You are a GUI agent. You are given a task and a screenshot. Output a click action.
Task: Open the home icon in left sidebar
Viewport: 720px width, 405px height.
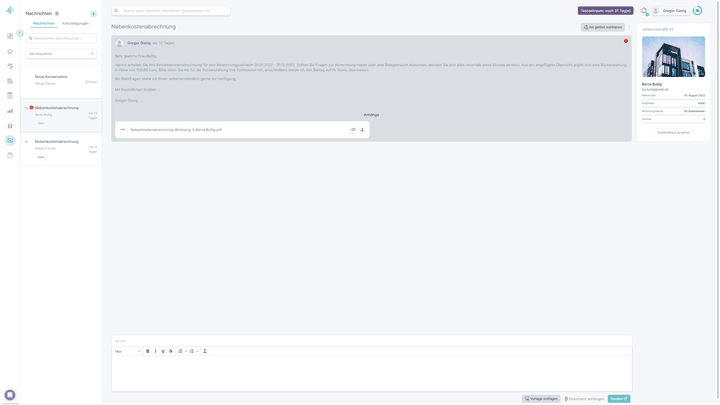coord(10,51)
